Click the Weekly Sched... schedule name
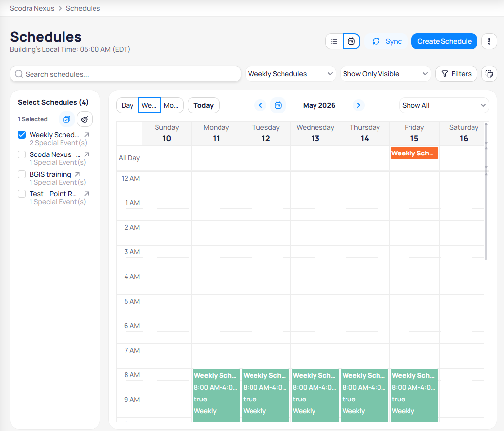Viewport: 504px width, 431px height. pyautogui.click(x=54, y=135)
